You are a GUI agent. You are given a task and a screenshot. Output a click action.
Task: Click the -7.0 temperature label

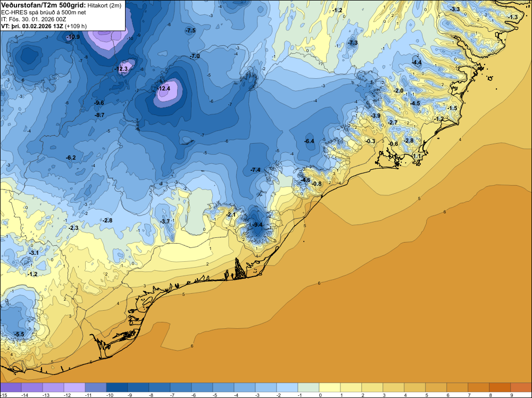[195, 56]
